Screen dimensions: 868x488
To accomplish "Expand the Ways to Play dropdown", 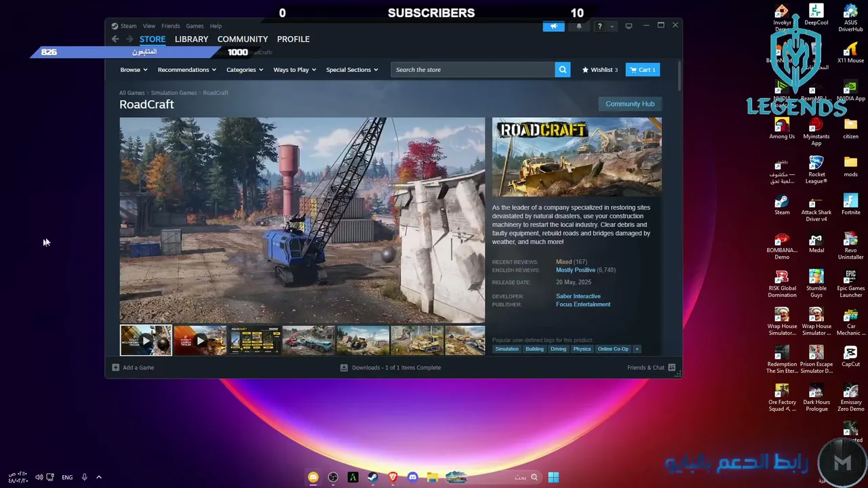I will click(294, 70).
